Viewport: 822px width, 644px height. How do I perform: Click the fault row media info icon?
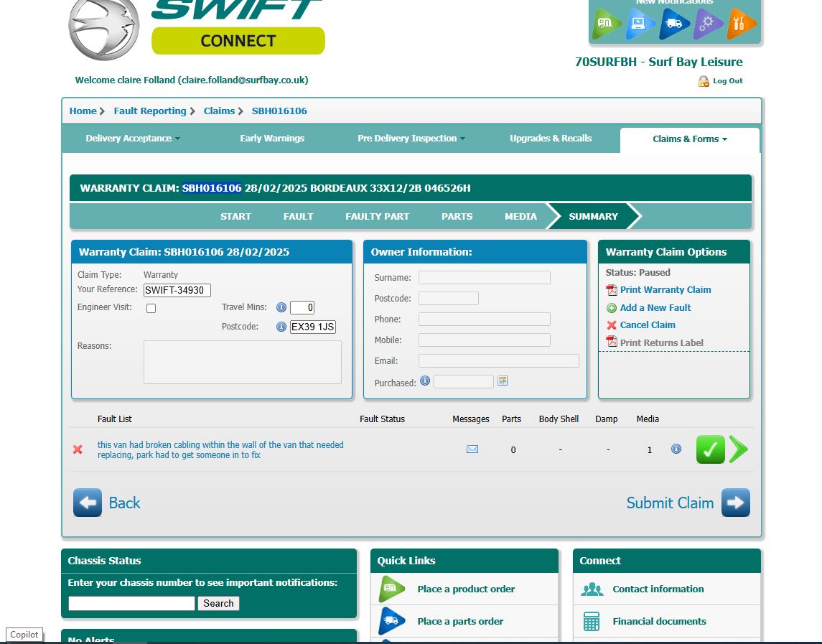pyautogui.click(x=676, y=449)
